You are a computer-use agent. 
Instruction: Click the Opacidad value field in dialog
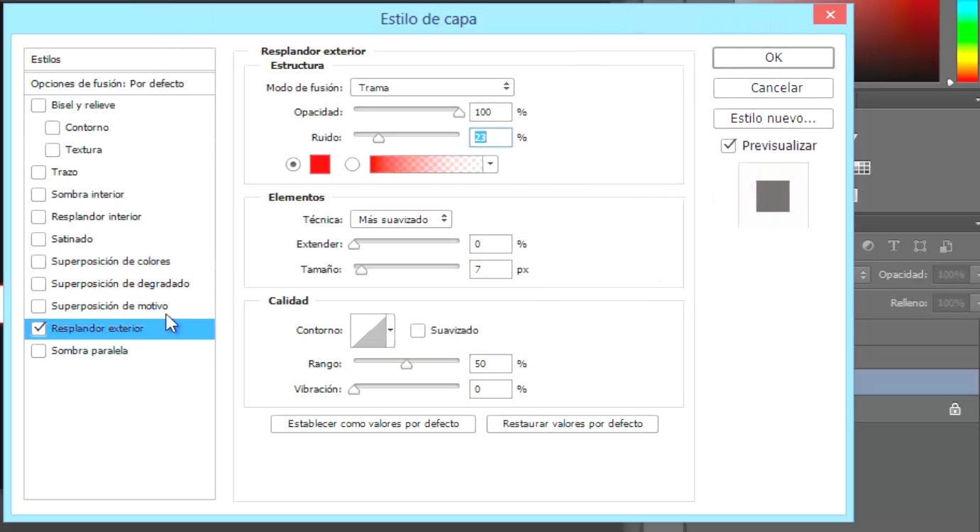490,112
